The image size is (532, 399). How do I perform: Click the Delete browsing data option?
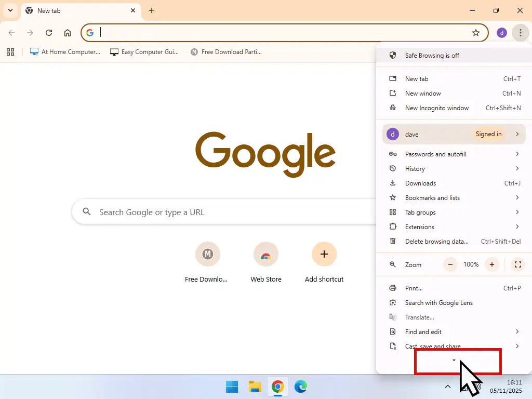436,241
